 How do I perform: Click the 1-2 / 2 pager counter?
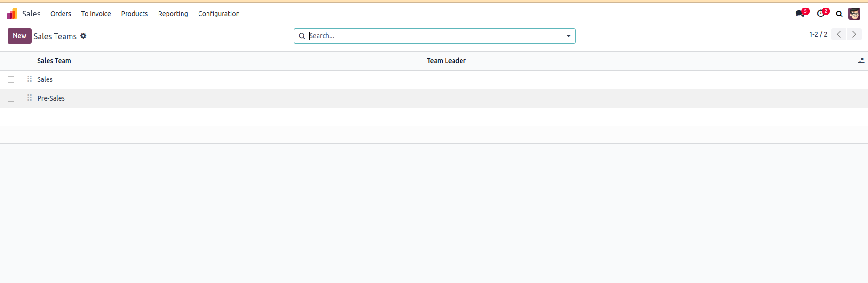point(818,34)
